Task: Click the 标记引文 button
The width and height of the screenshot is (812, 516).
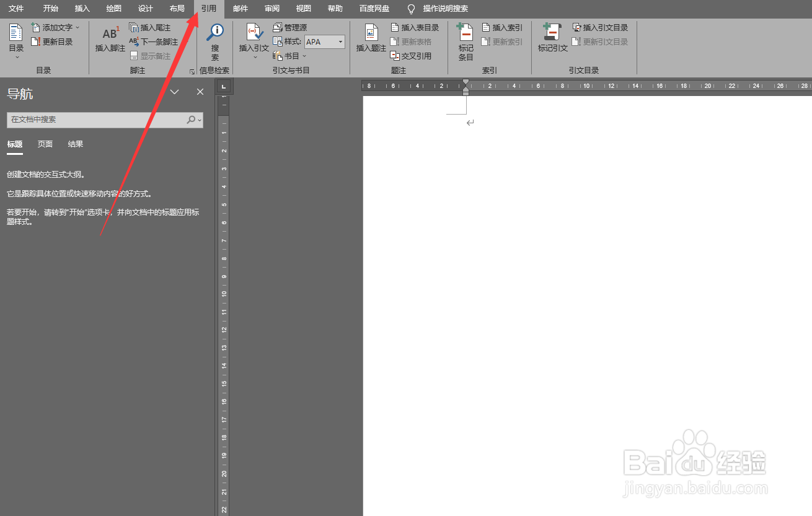Action: coord(553,38)
